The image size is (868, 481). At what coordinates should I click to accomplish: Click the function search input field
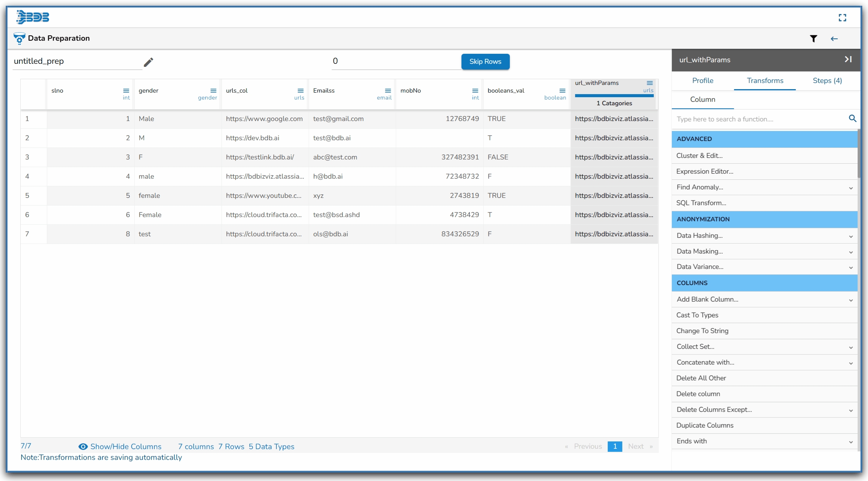758,119
